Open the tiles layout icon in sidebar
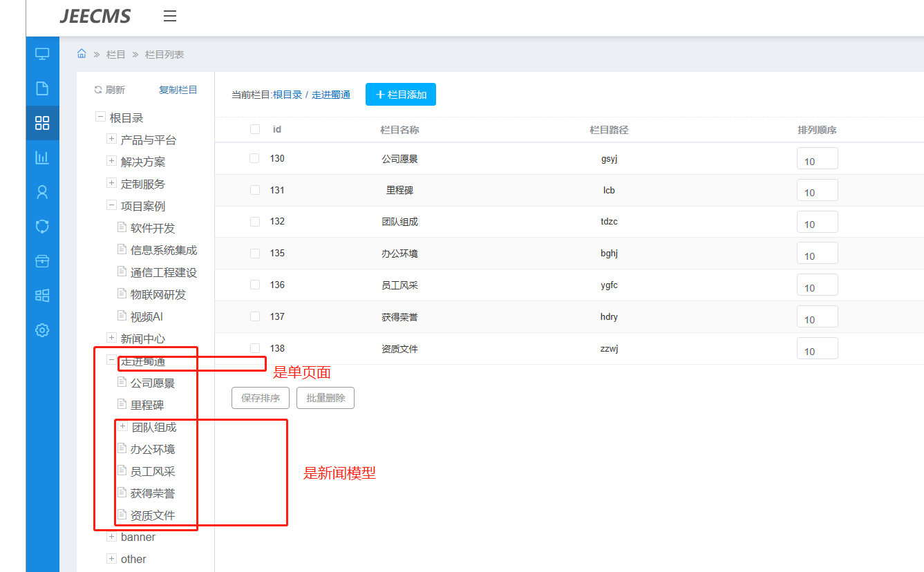This screenshot has width=924, height=572. (42, 296)
